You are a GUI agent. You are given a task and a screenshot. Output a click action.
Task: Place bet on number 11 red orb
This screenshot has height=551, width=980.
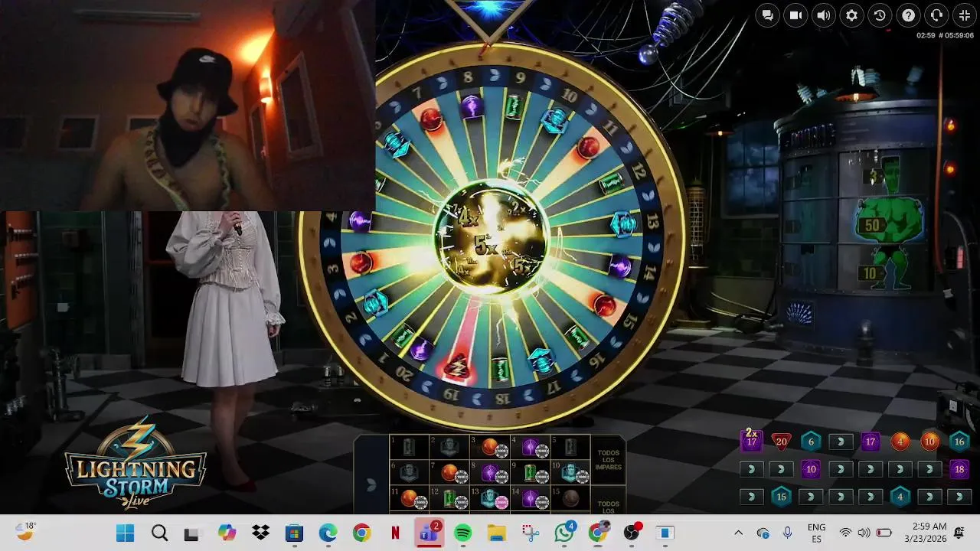(409, 498)
